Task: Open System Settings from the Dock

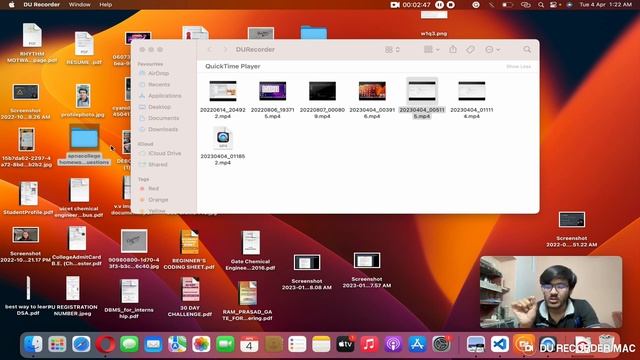Action: pyautogui.click(x=441, y=344)
